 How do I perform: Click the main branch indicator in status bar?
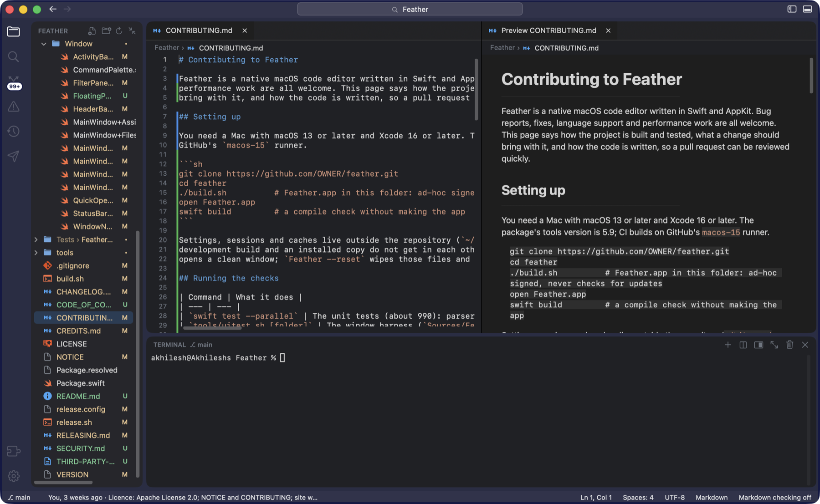(19, 497)
